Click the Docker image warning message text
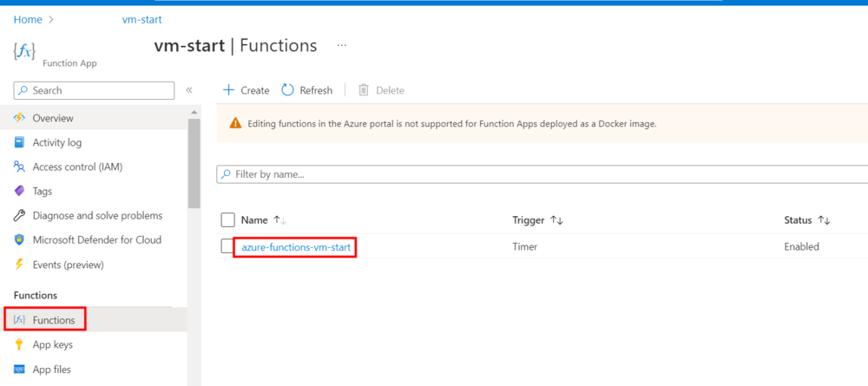 pos(451,124)
